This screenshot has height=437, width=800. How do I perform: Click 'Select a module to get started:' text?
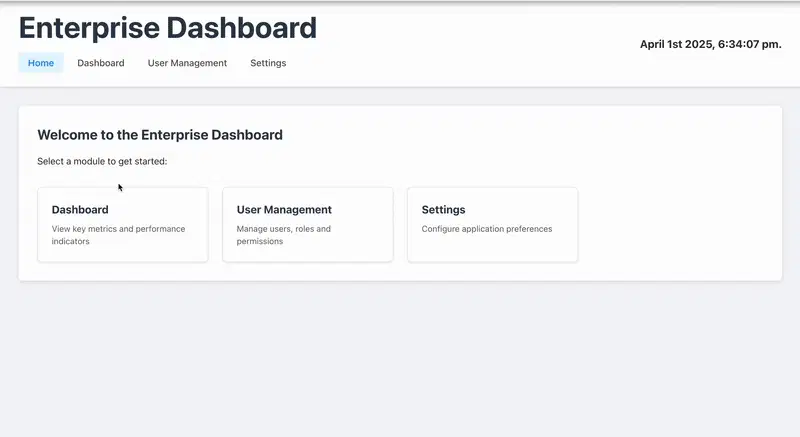click(x=102, y=161)
